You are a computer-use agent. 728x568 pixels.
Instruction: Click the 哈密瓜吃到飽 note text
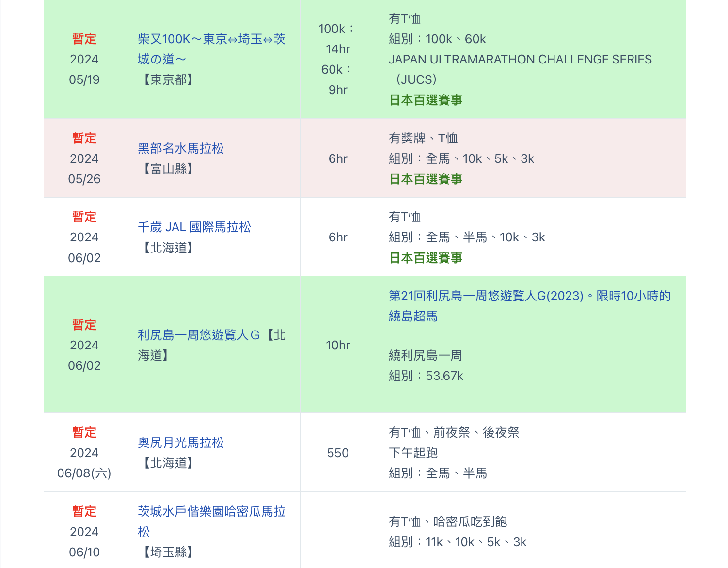470,521
